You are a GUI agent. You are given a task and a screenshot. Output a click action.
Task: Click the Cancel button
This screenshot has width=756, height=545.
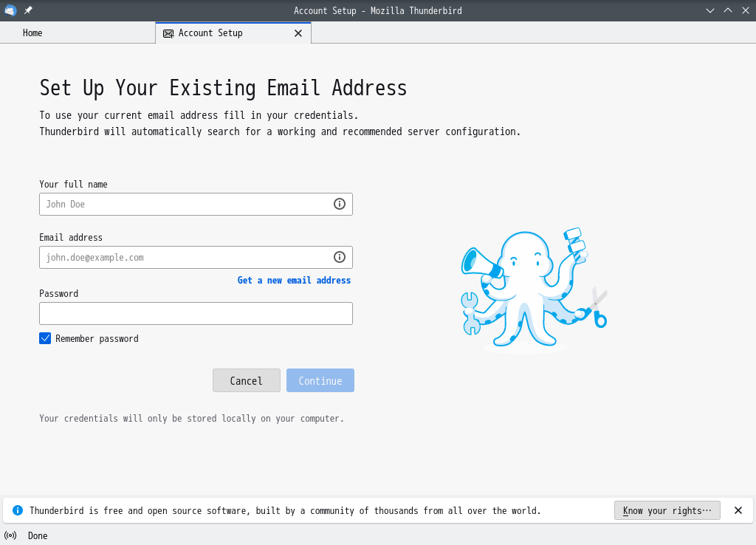pyautogui.click(x=247, y=380)
